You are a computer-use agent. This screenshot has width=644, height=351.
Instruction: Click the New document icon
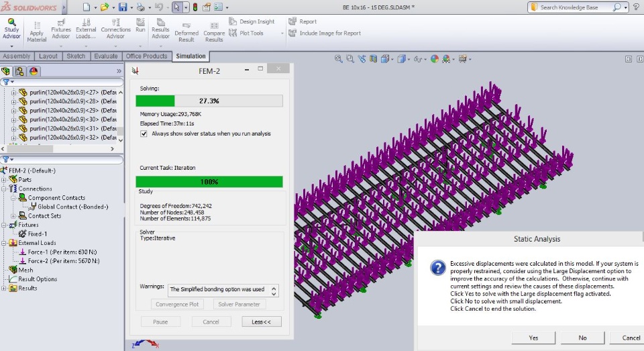coord(87,7)
